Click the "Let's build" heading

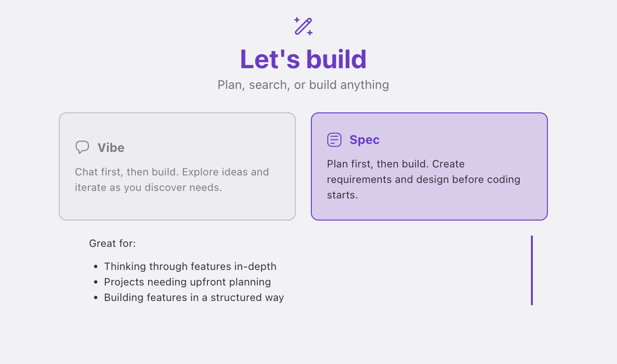pyautogui.click(x=303, y=59)
